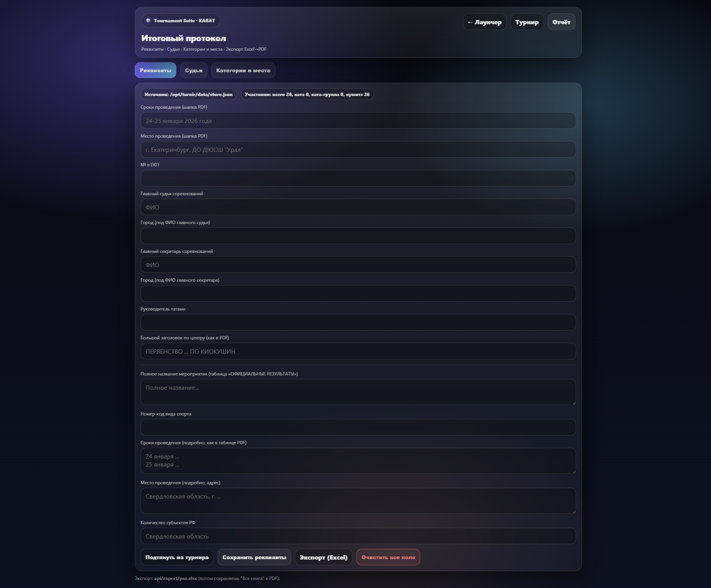
Task: Click the Главный судья соревнований field
Action: (358, 207)
